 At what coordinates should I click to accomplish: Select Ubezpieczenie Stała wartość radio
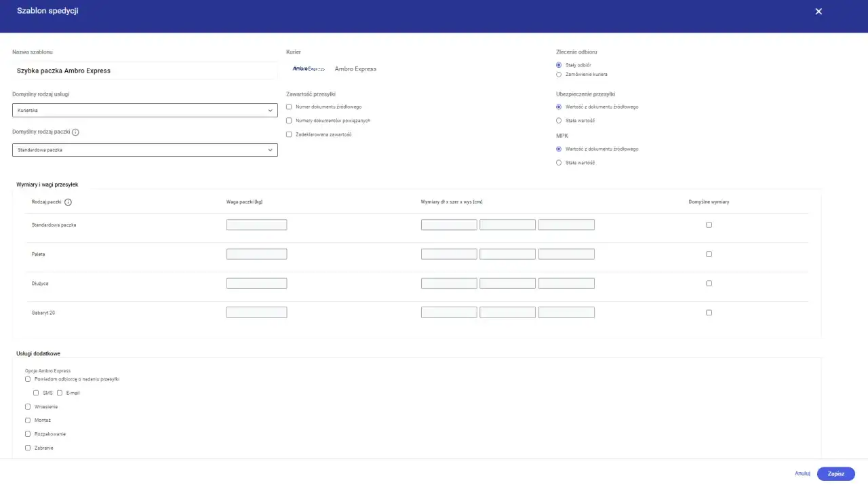(559, 121)
